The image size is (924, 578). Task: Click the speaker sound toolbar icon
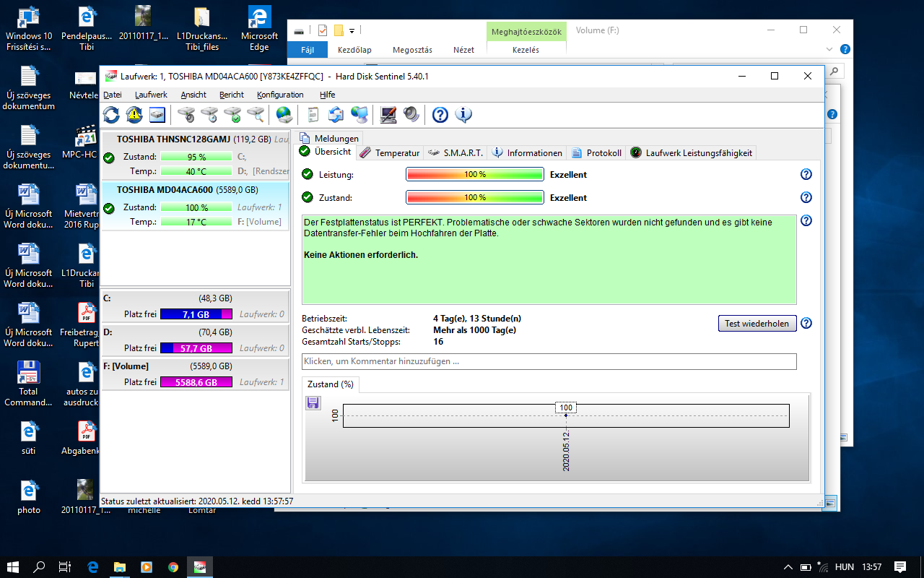411,114
